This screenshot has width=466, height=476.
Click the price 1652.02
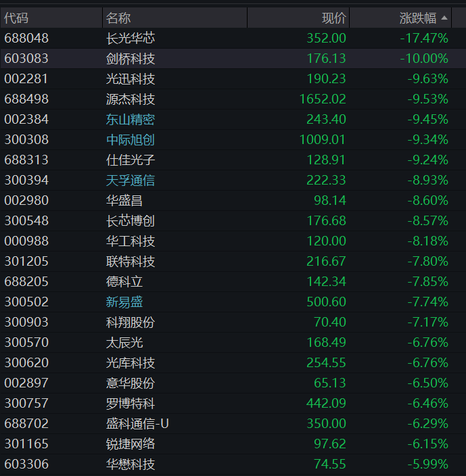click(323, 99)
